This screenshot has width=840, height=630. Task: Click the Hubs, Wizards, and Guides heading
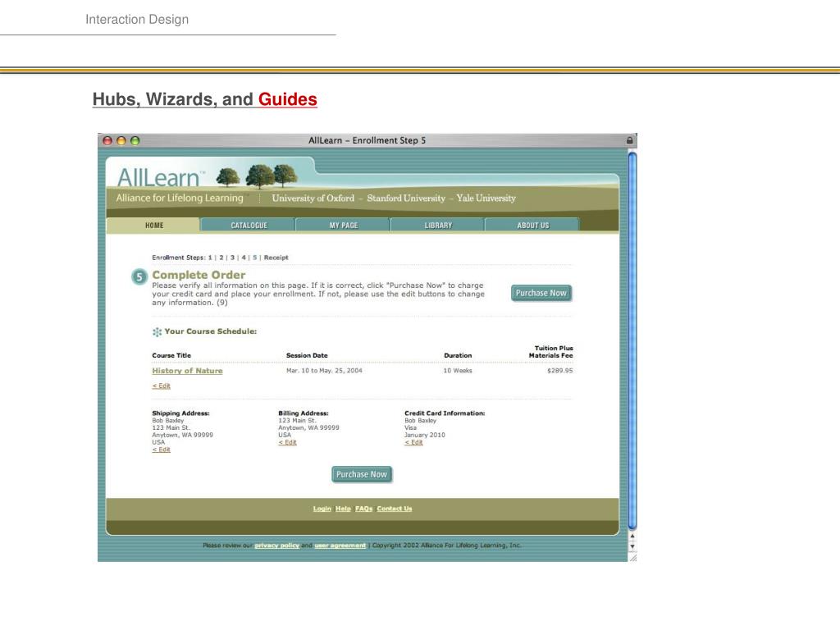tap(204, 99)
